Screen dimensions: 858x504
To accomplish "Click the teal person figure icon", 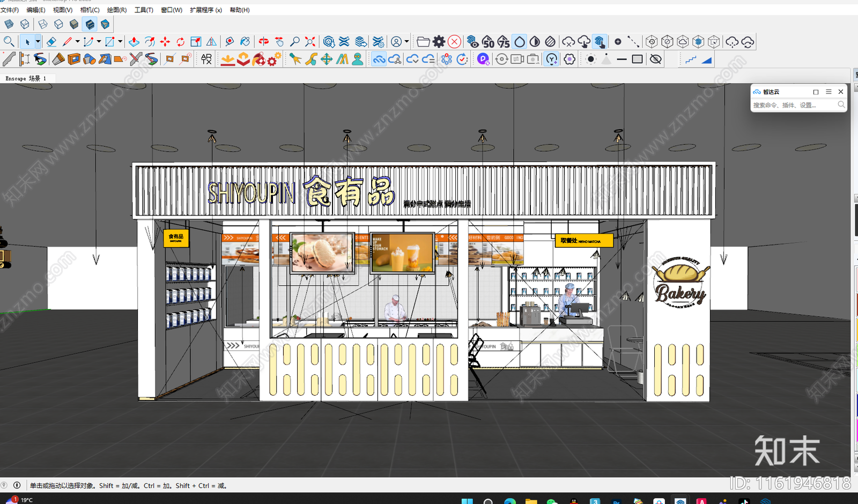I will [358, 59].
